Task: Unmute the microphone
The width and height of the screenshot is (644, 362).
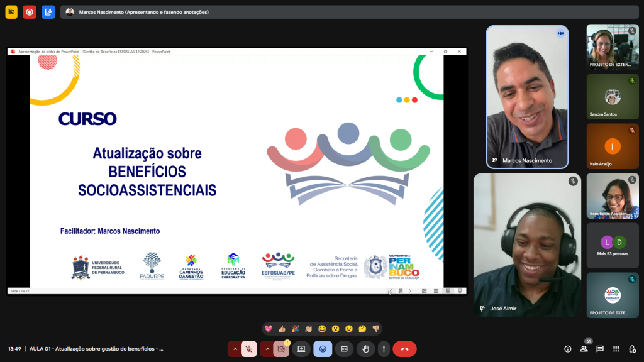Action: pos(249,349)
